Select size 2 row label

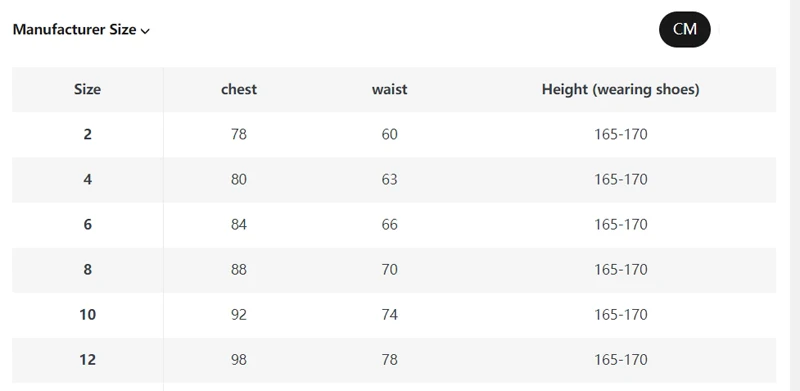click(88, 134)
